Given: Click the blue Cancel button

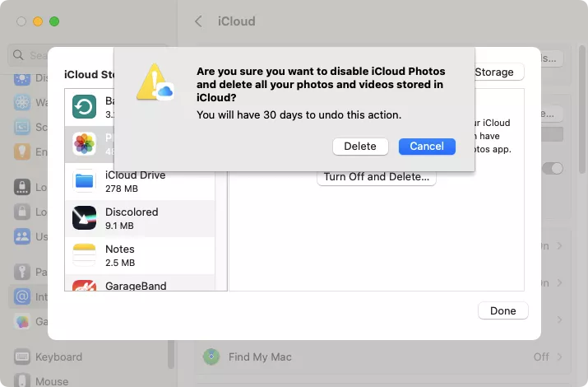Looking at the screenshot, I should tap(427, 146).
